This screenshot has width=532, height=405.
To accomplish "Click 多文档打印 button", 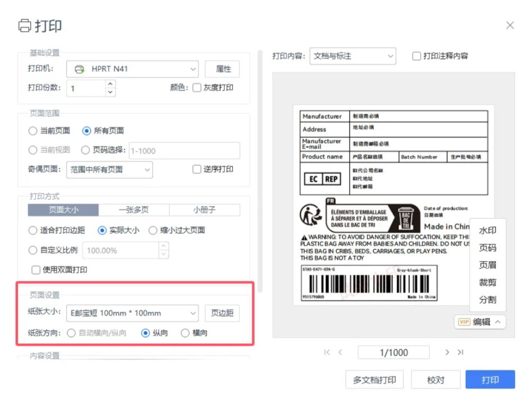I will (375, 380).
